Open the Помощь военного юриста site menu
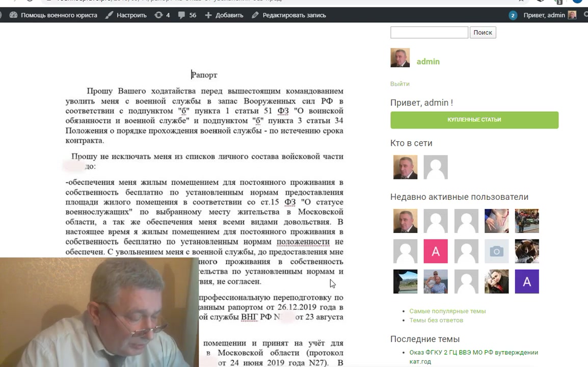Screen dimensions: 588x367 54,15
